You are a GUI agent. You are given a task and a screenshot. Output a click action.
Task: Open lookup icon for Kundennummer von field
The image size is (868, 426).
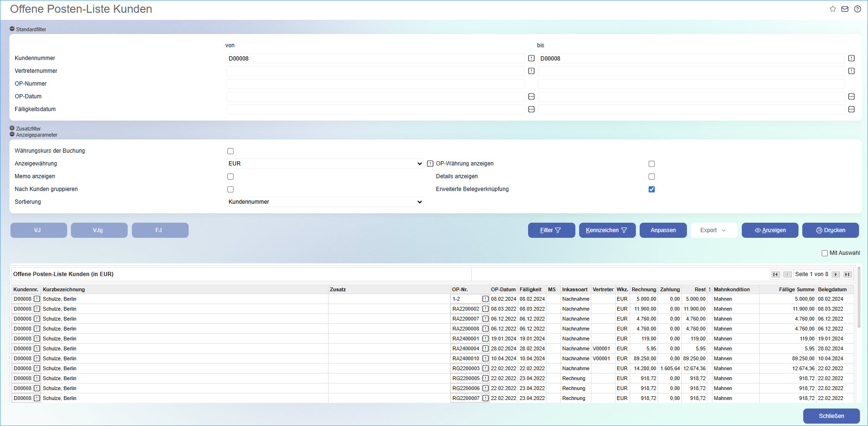pyautogui.click(x=531, y=58)
